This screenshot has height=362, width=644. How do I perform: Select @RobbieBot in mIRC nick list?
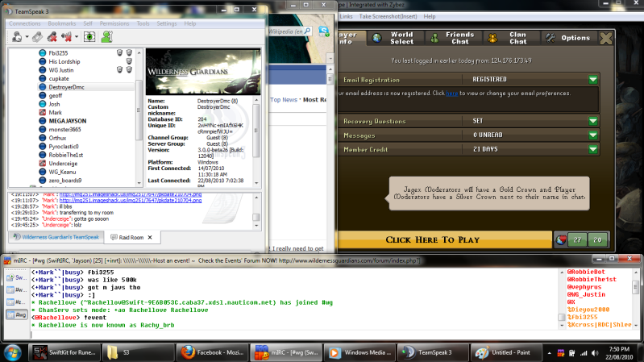[586, 272]
